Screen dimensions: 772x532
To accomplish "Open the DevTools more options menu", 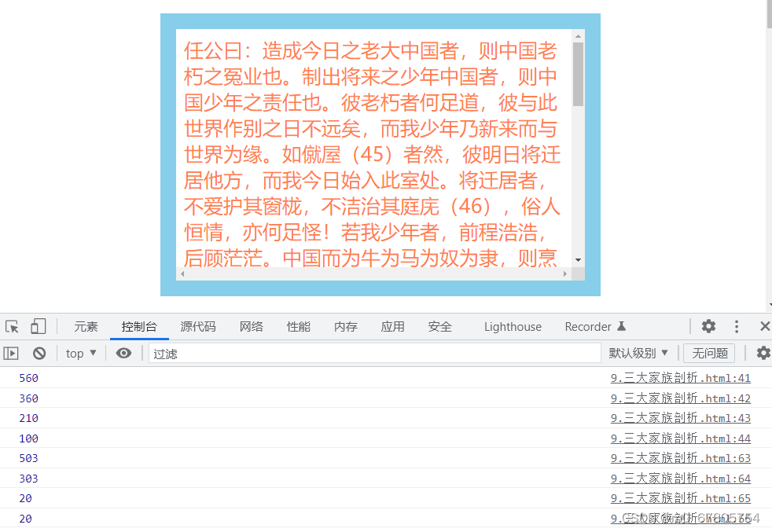I will point(737,326).
